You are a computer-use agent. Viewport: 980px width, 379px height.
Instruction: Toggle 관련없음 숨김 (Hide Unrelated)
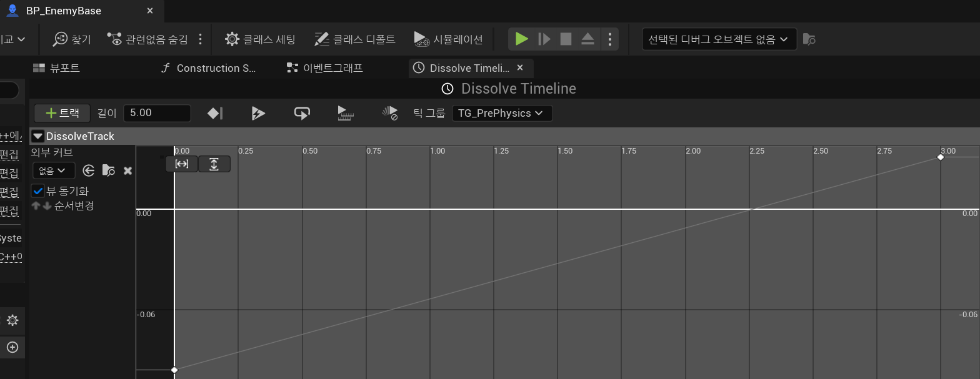pyautogui.click(x=147, y=39)
